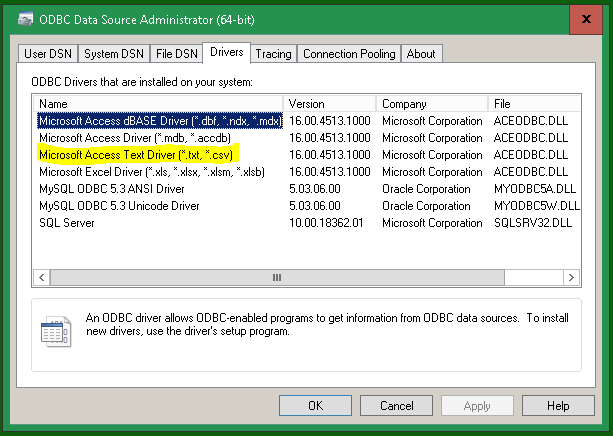This screenshot has height=436, width=613.
Task: Click ACEODBC.DLL in the Excel Driver row
Action: pyautogui.click(x=531, y=172)
